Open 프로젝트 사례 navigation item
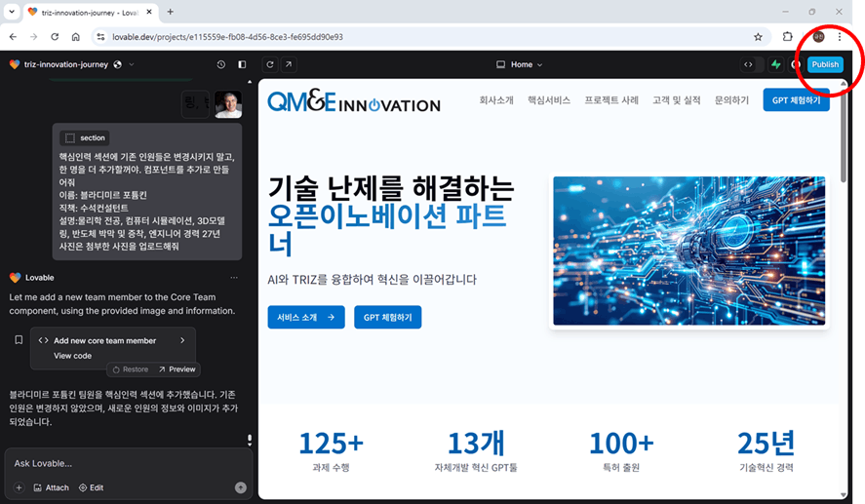This screenshot has width=865, height=504. tap(611, 99)
